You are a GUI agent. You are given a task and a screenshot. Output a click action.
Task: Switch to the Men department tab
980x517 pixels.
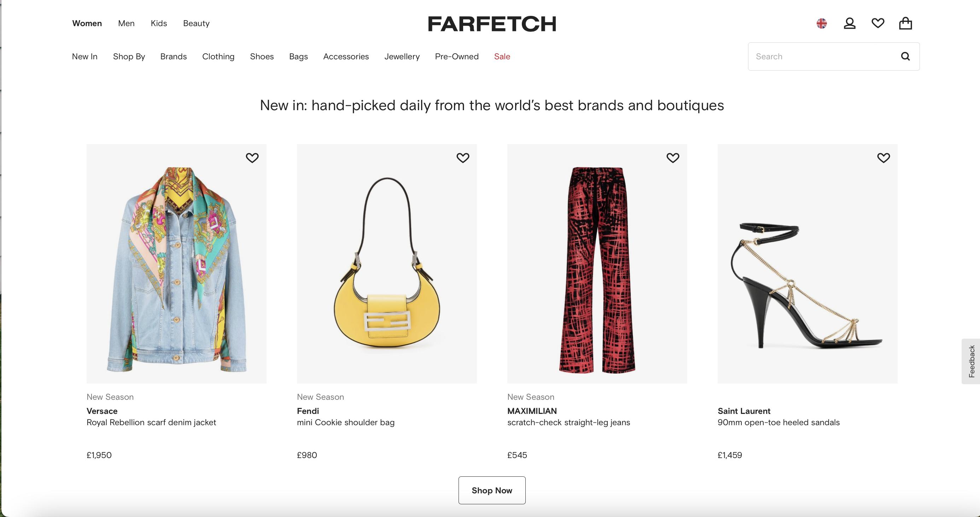126,24
